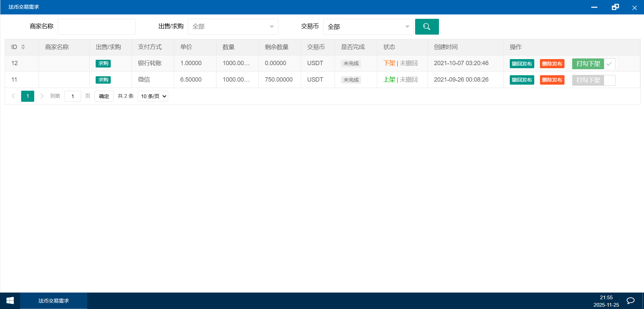Click the page number jump input

pos(72,96)
